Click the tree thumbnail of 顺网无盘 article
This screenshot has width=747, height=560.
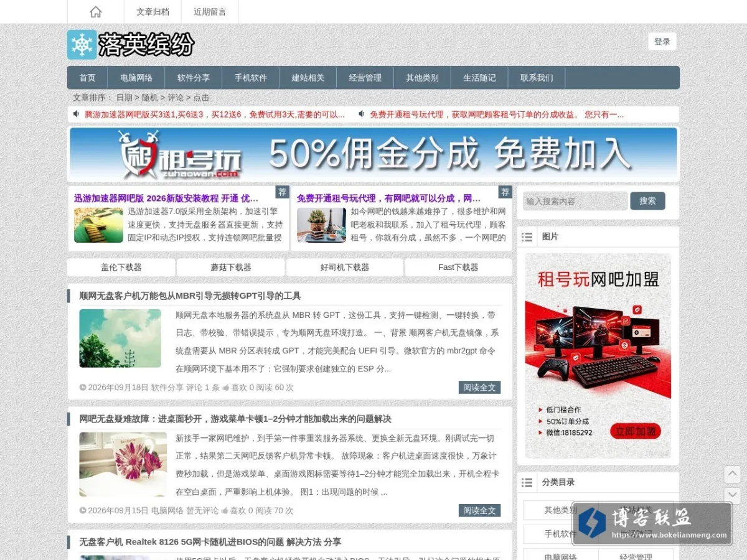point(120,338)
